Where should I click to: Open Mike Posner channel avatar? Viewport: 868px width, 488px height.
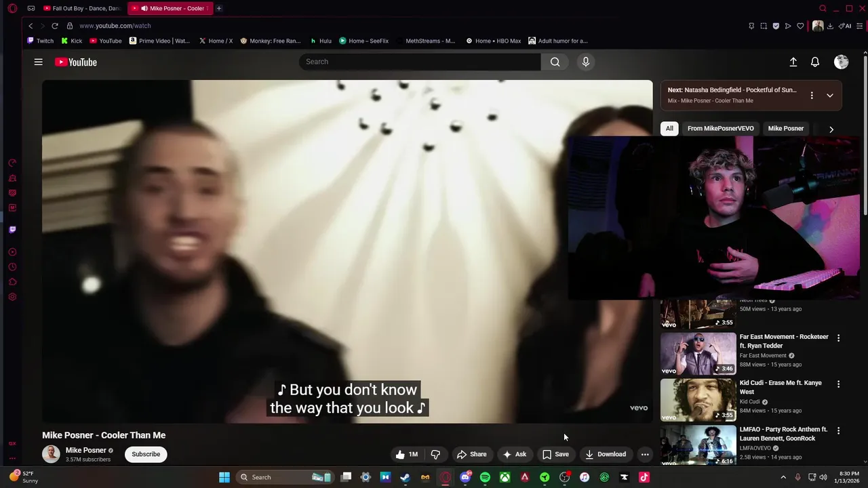click(51, 454)
